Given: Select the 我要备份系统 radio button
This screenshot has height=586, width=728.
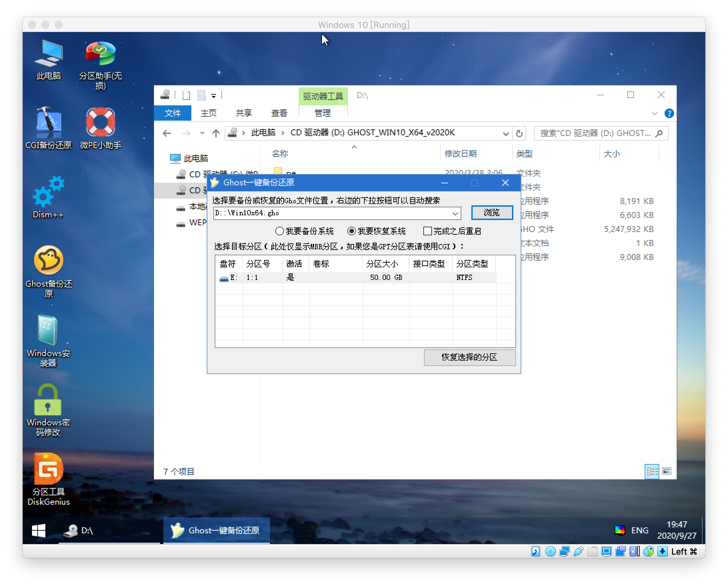Looking at the screenshot, I should coord(279,231).
